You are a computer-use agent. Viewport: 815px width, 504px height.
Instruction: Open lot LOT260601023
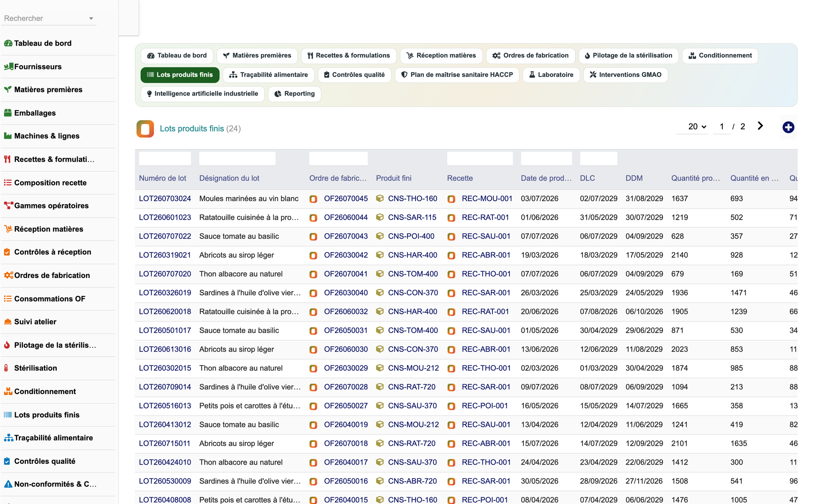pos(165,217)
